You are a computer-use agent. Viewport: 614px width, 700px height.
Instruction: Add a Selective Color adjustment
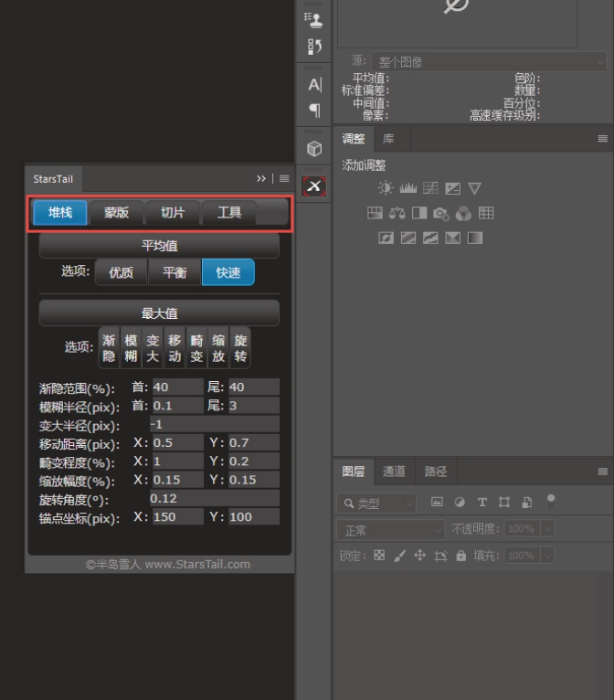click(x=453, y=238)
